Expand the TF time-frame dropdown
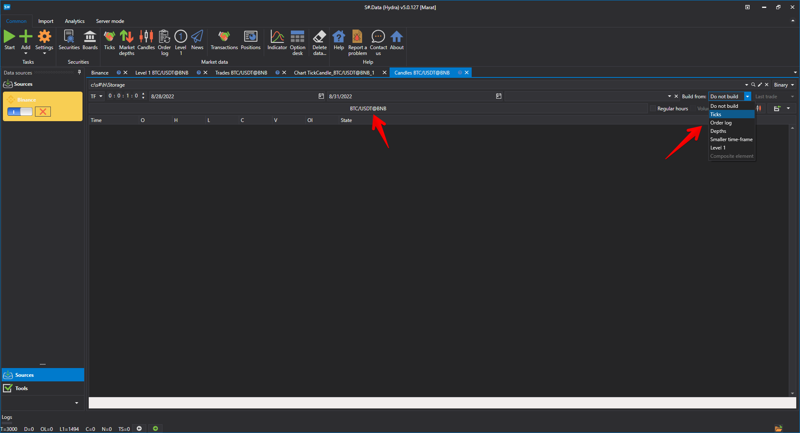Image resolution: width=800 pixels, height=433 pixels. pos(96,96)
